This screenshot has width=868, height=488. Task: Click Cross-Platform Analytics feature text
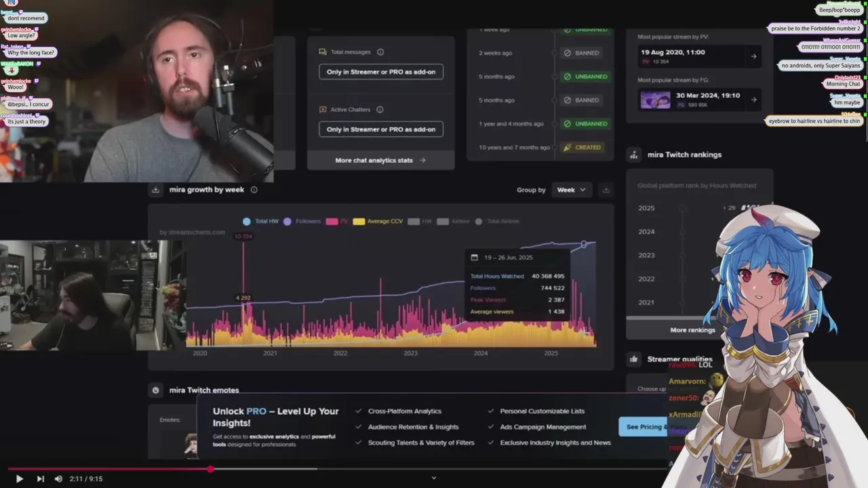click(x=405, y=411)
